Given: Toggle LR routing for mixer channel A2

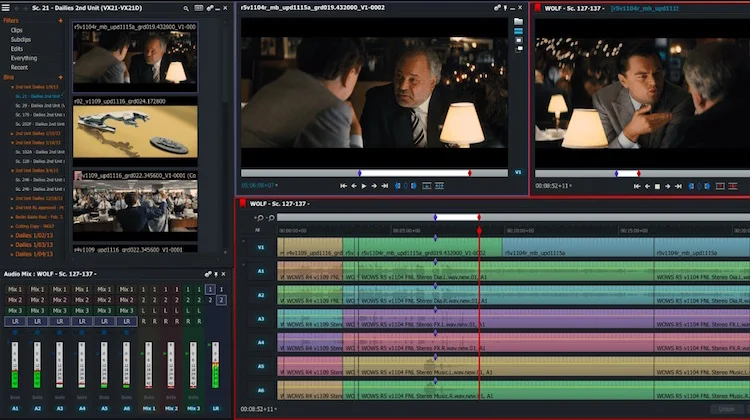Looking at the screenshot, I should click(x=37, y=321).
